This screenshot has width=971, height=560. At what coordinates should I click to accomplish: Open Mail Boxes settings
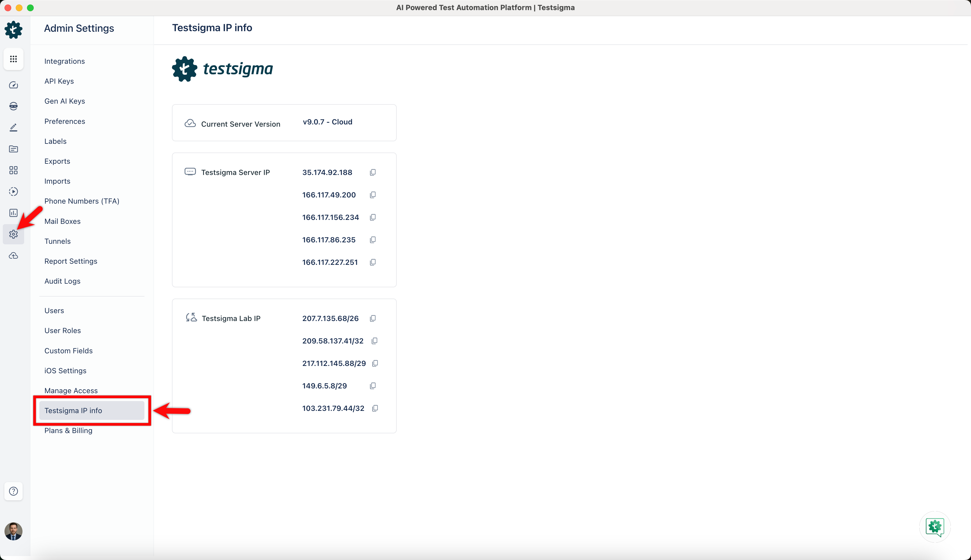pos(62,221)
